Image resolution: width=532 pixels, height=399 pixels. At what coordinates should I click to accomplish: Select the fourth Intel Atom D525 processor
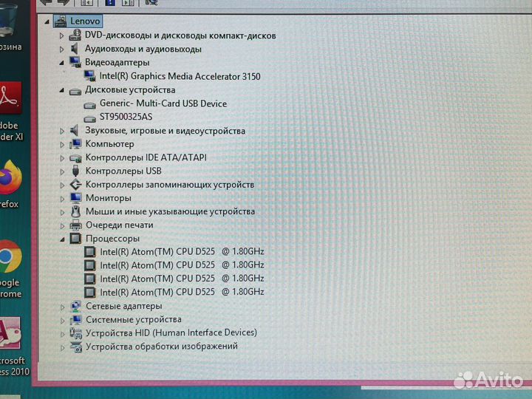click(182, 292)
